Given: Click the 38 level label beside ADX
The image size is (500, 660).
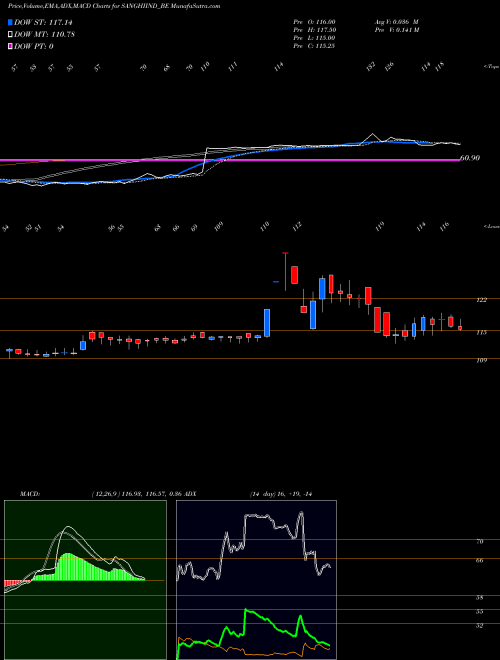Looking at the screenshot, I should [479, 598].
